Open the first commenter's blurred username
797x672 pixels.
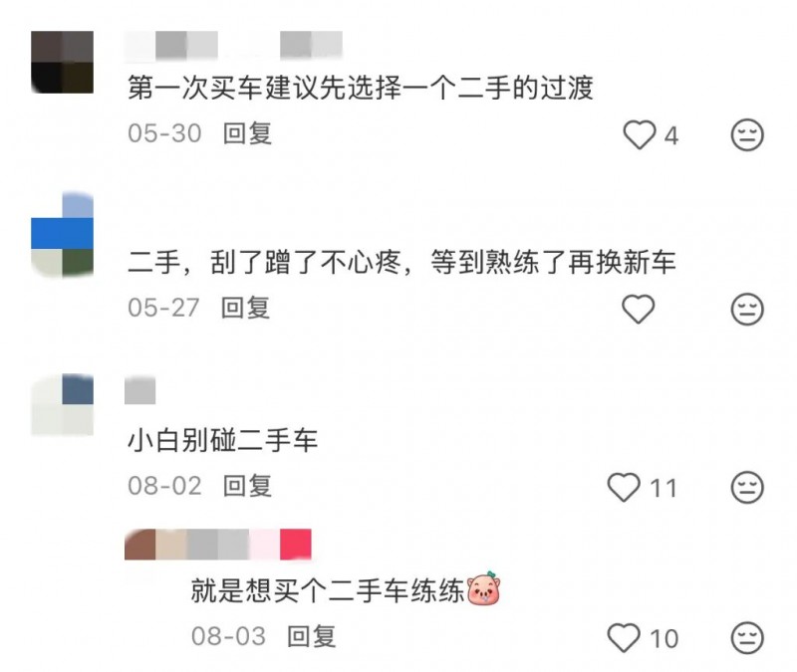(x=233, y=45)
